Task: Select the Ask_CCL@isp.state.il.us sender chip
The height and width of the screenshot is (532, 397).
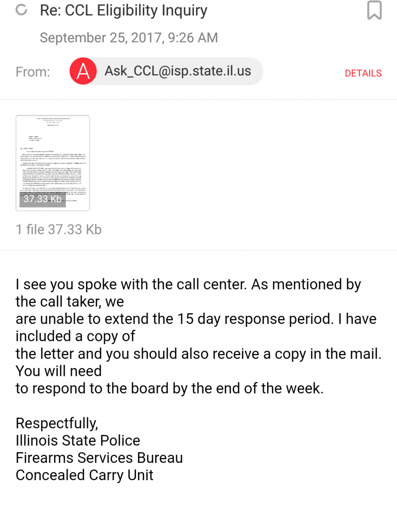Action: click(166, 71)
